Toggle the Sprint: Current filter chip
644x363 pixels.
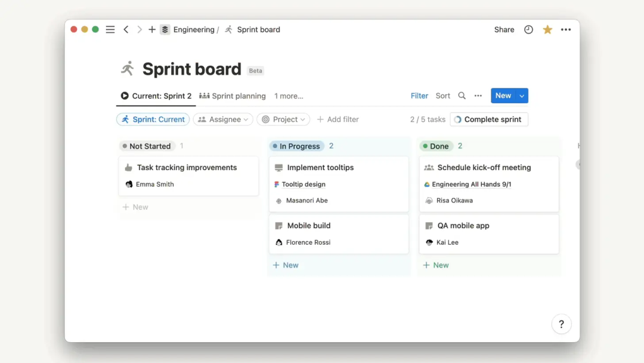pos(153,119)
